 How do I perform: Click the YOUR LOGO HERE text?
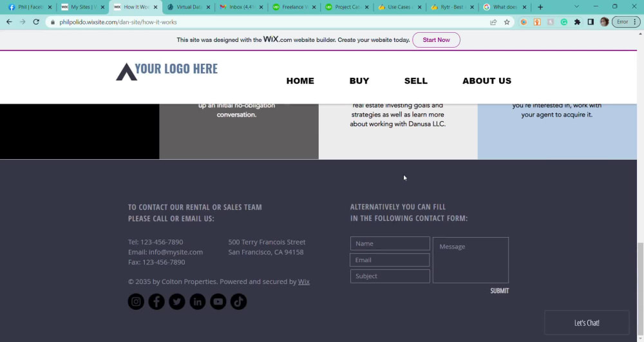click(x=176, y=68)
